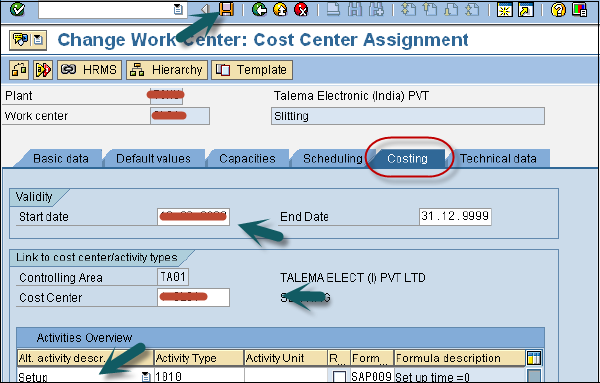Click the Generate shortcut icon
Screen dimensions: 600x383
click(x=526, y=10)
